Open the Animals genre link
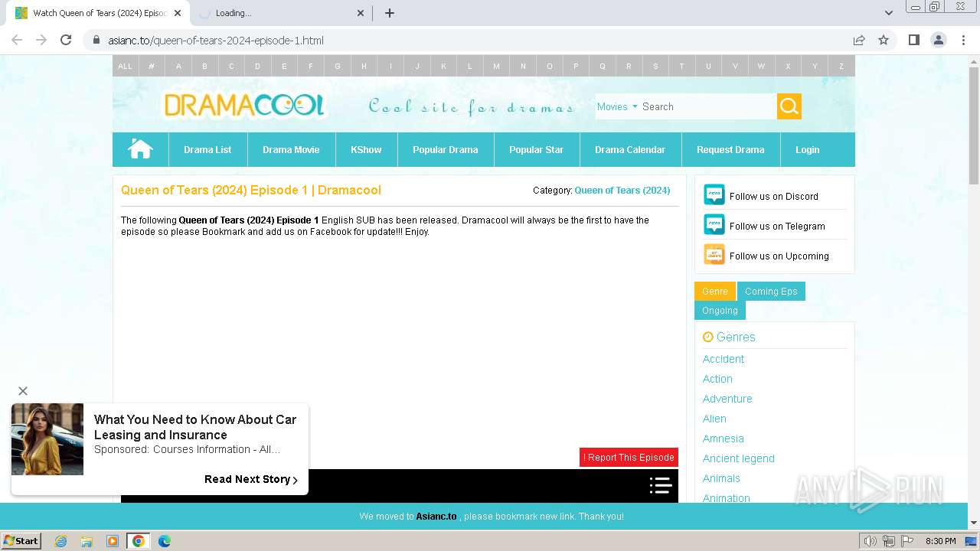980x551 pixels. coord(721,478)
